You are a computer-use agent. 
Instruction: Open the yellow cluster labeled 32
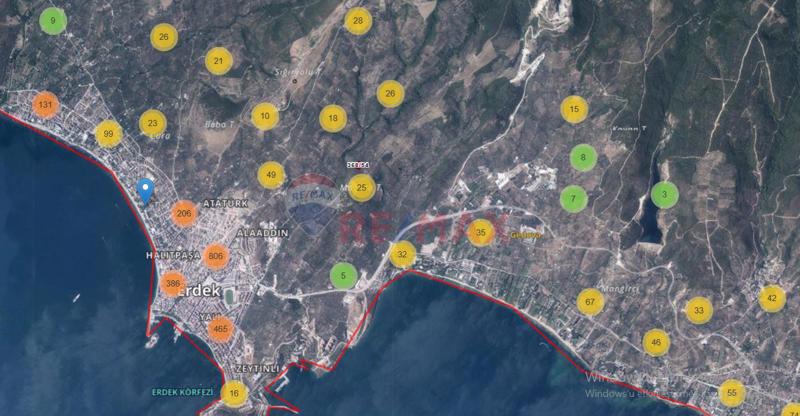coord(402,254)
